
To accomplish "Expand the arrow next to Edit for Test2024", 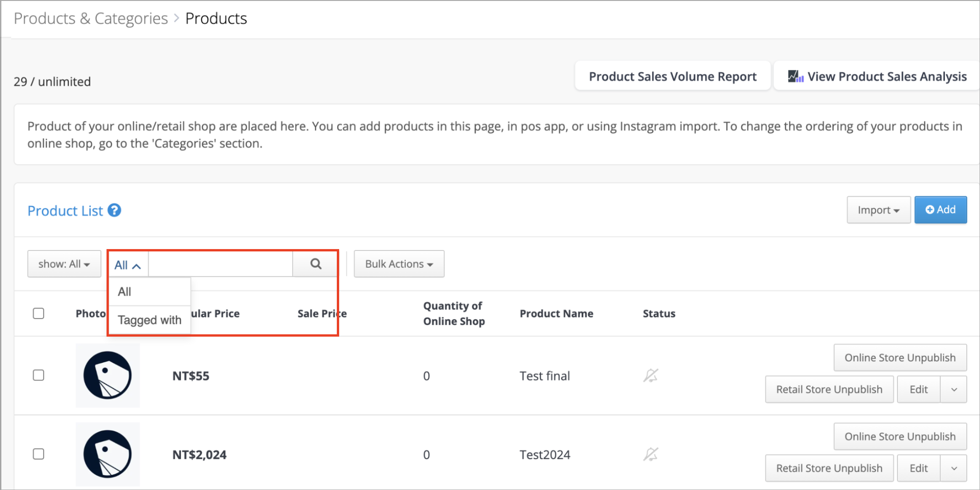I will pyautogui.click(x=954, y=469).
